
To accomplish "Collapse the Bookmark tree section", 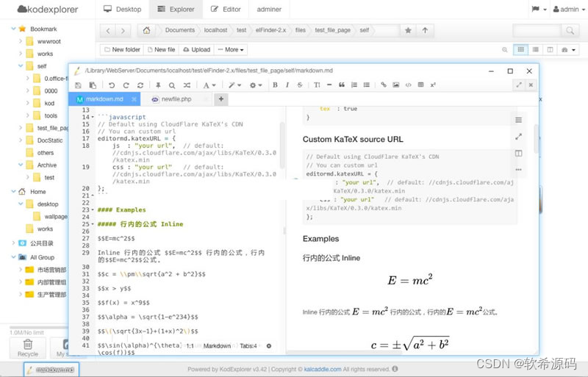I will tap(13, 29).
